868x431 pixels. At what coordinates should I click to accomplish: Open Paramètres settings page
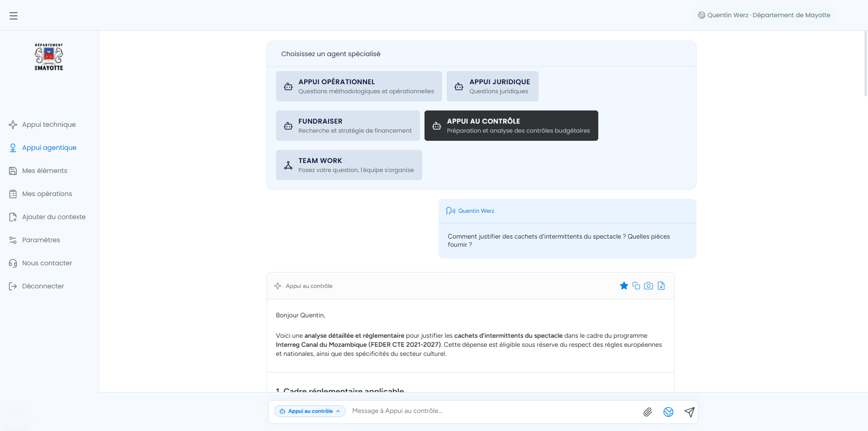click(x=41, y=240)
